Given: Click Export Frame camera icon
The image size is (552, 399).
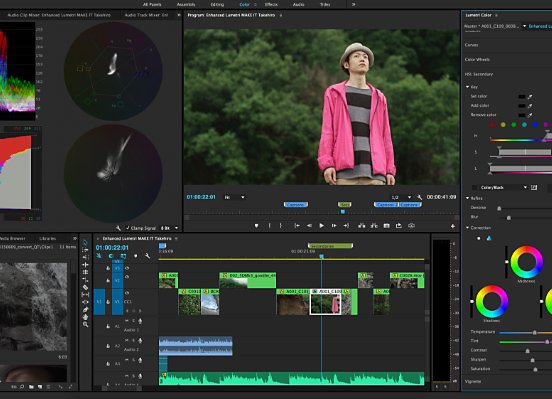Looking at the screenshot, I should [387, 226].
